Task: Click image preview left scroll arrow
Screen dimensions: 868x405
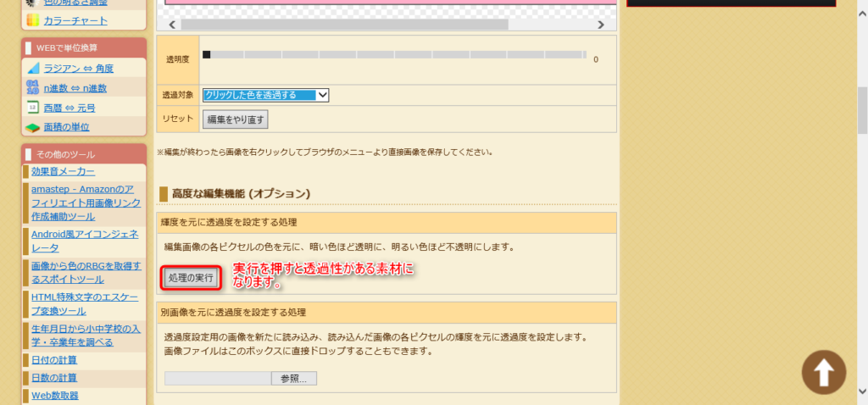Action: pos(171,25)
